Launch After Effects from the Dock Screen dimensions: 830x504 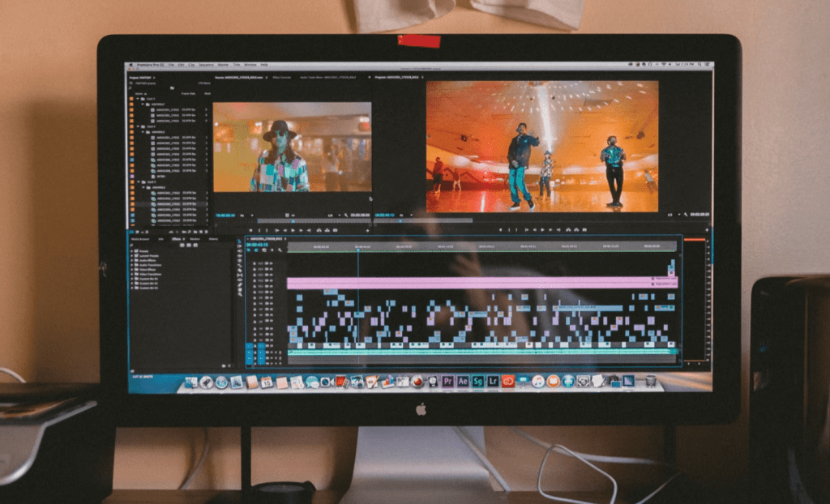[x=463, y=381]
